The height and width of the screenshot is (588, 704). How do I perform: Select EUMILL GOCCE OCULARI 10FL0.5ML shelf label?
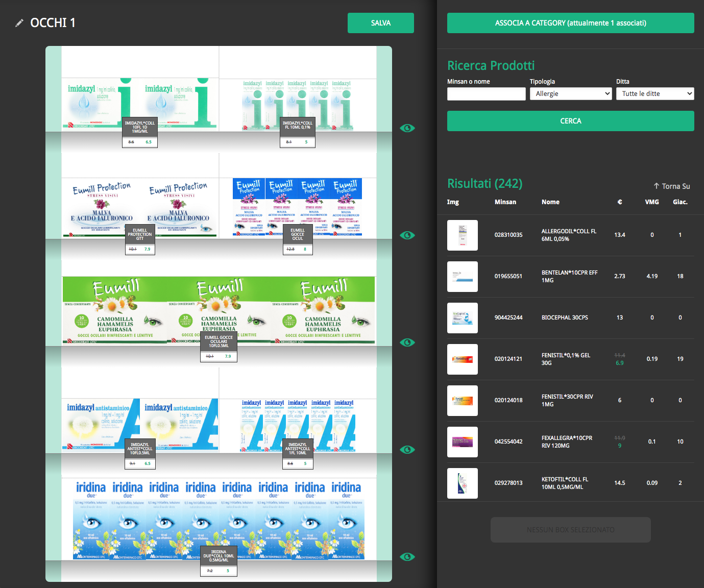pos(219,347)
